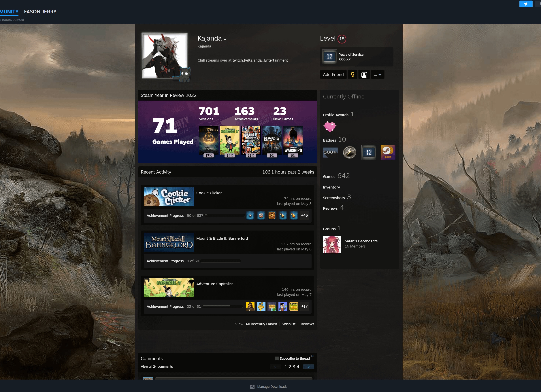Open the 500+ games badge
This screenshot has height=392, width=541.
(330, 152)
